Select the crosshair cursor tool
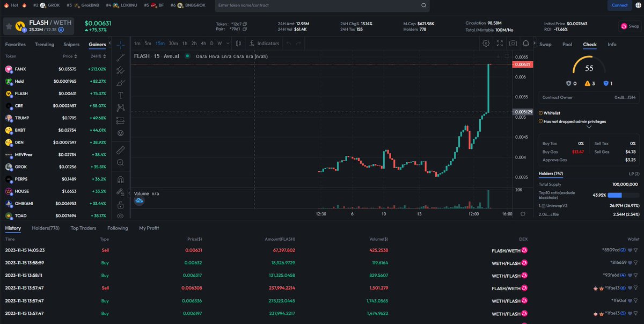The image size is (644, 324). tap(121, 45)
